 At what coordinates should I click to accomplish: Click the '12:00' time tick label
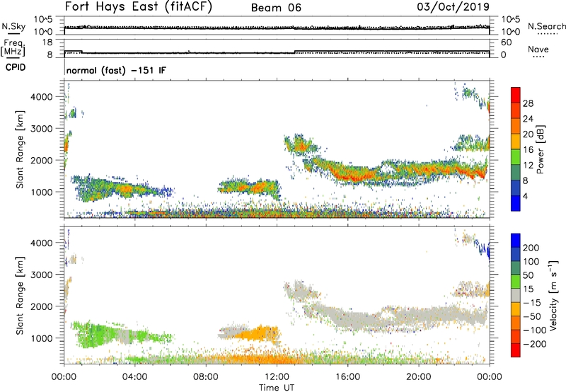(x=277, y=377)
